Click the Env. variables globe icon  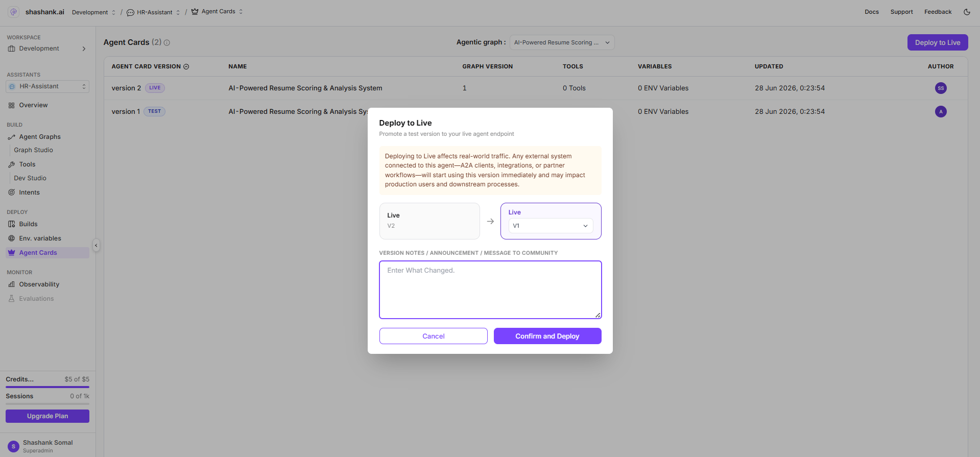[11, 238]
